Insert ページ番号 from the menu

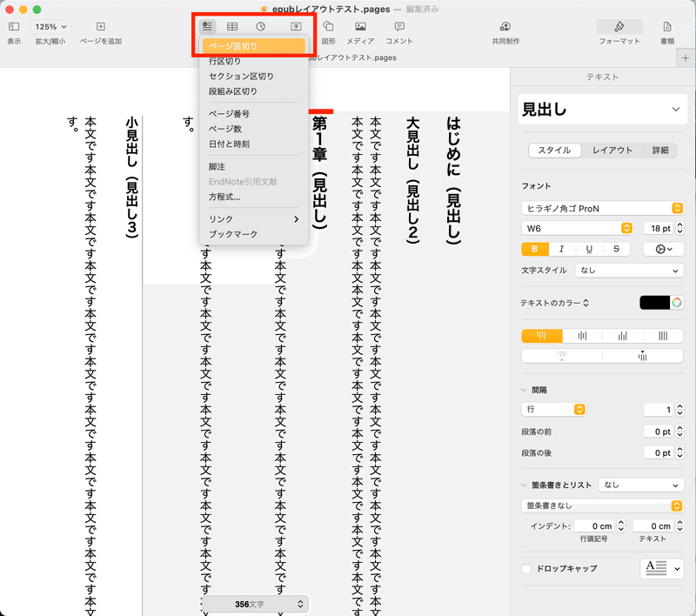(x=253, y=114)
